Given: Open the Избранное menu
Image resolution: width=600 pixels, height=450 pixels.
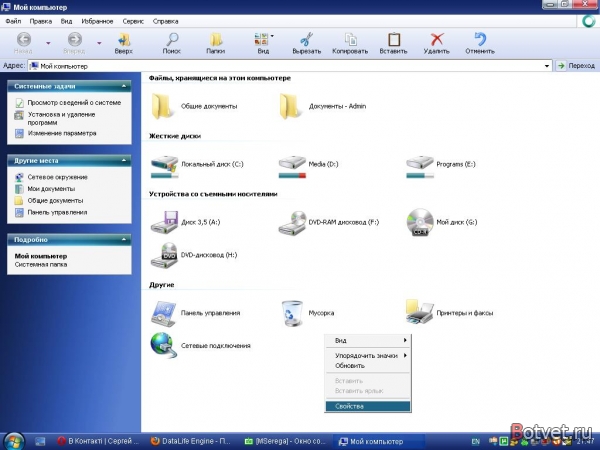Looking at the screenshot, I should (97, 21).
